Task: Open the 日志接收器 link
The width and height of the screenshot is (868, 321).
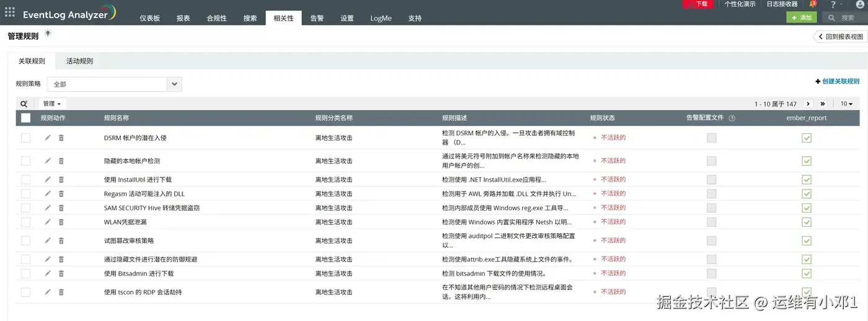Action: click(x=782, y=4)
